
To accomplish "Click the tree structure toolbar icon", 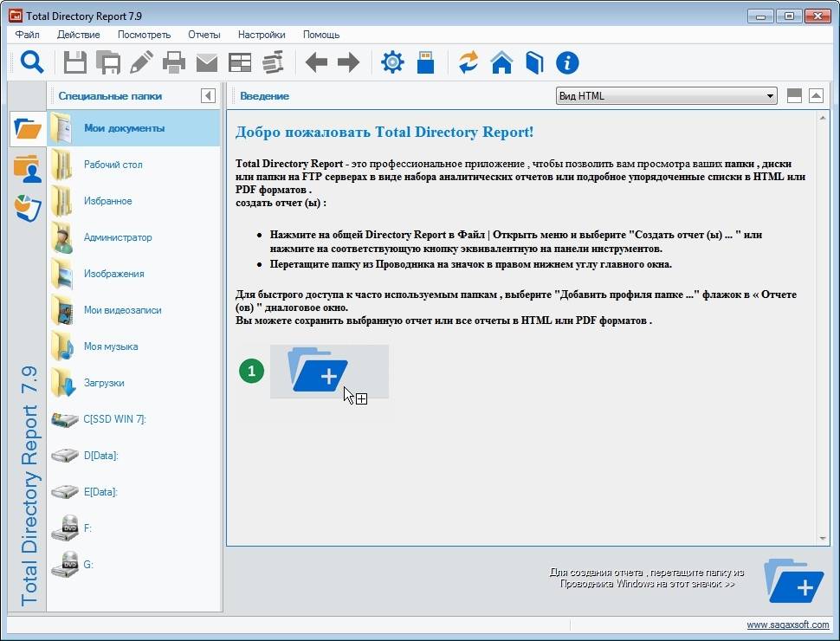I will click(x=273, y=62).
